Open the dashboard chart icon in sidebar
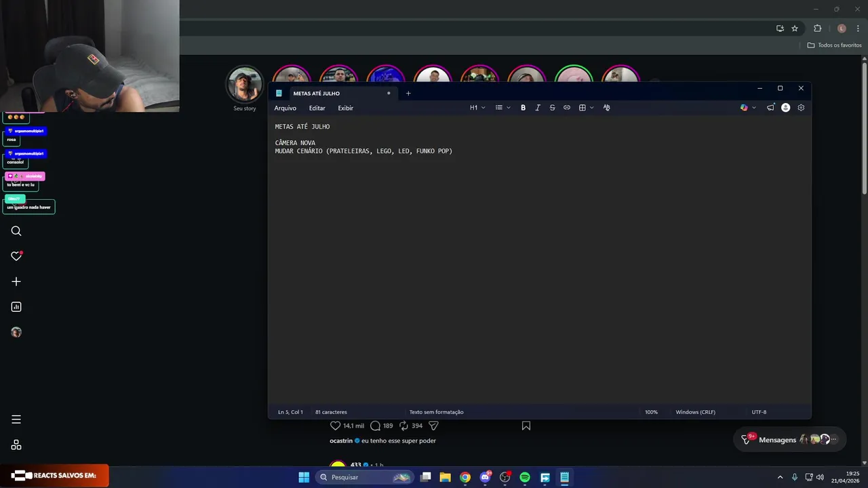Image resolution: width=868 pixels, height=488 pixels. pyautogui.click(x=16, y=307)
